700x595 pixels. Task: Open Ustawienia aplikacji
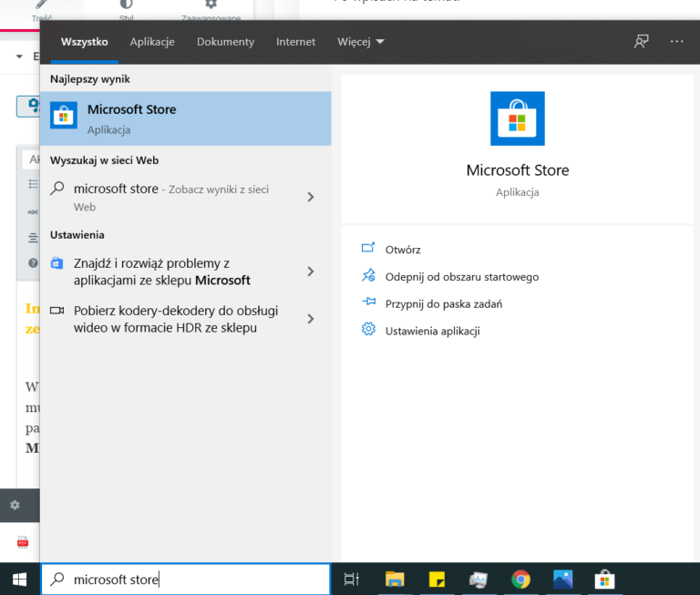(x=433, y=331)
